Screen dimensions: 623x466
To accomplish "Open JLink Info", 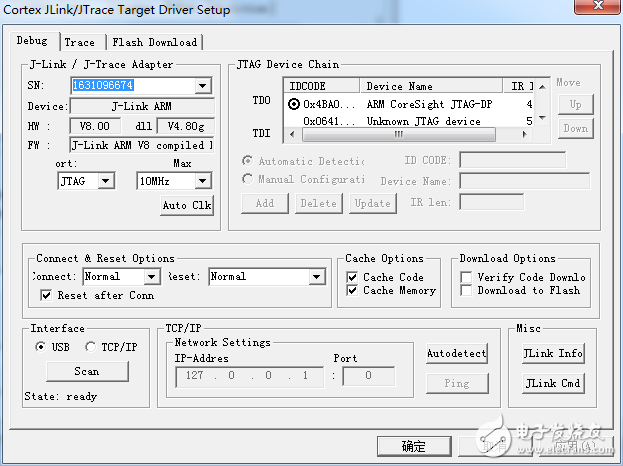I will [553, 354].
